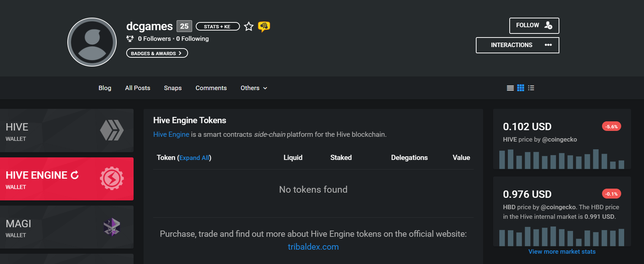Open the MAGI wallet panel

pos(67,227)
